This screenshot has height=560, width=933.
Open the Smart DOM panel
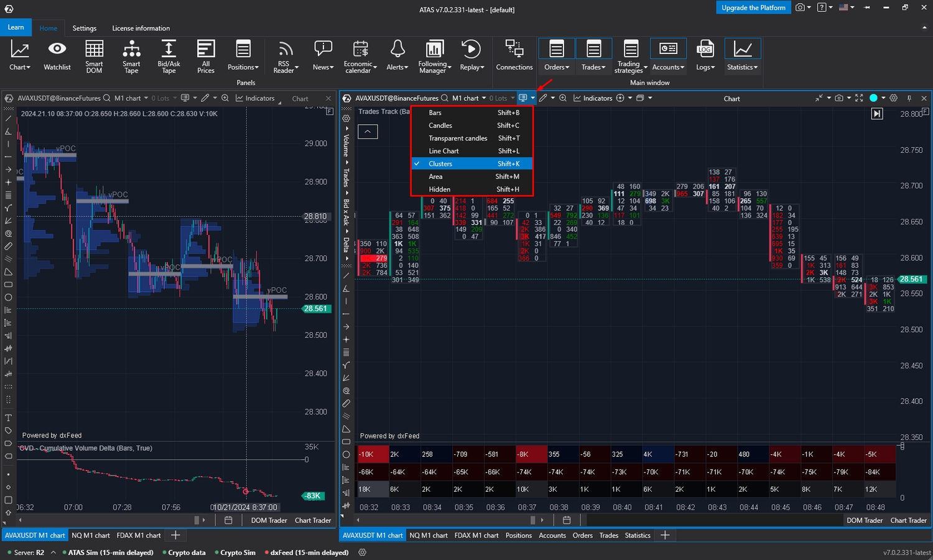pyautogui.click(x=94, y=56)
